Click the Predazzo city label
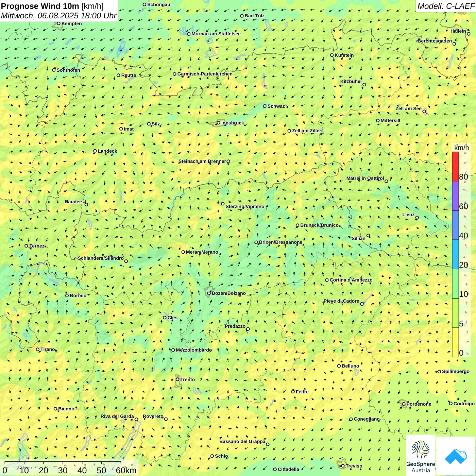The width and height of the screenshot is (476, 476). click(235, 326)
